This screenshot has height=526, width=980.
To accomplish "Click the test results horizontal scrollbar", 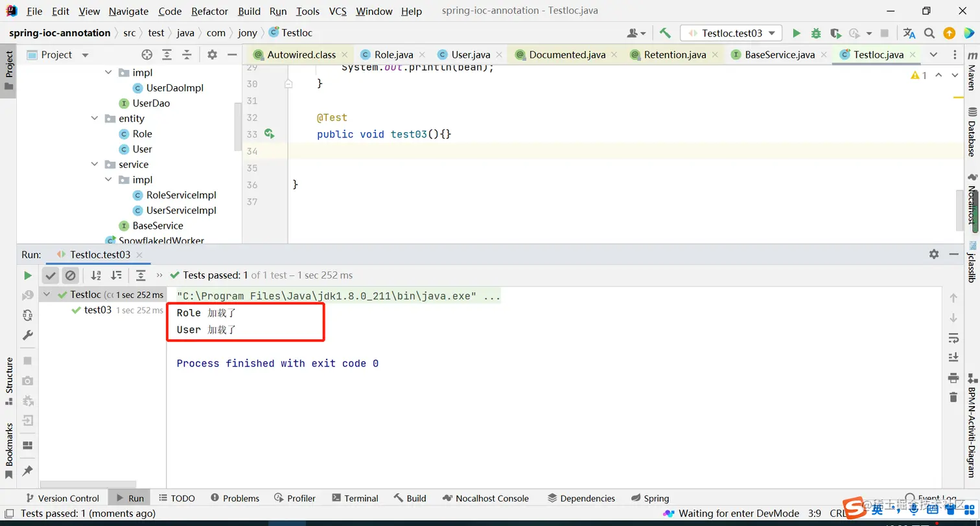I will tap(88, 484).
